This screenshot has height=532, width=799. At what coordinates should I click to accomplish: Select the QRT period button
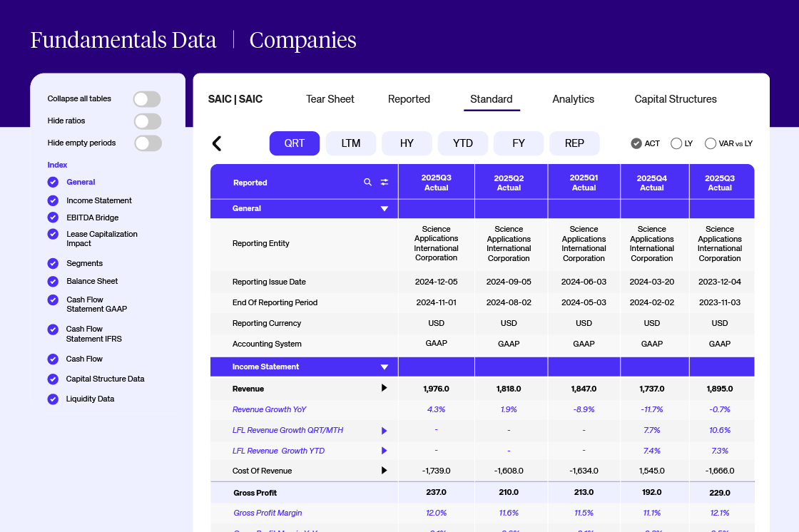tap(295, 143)
